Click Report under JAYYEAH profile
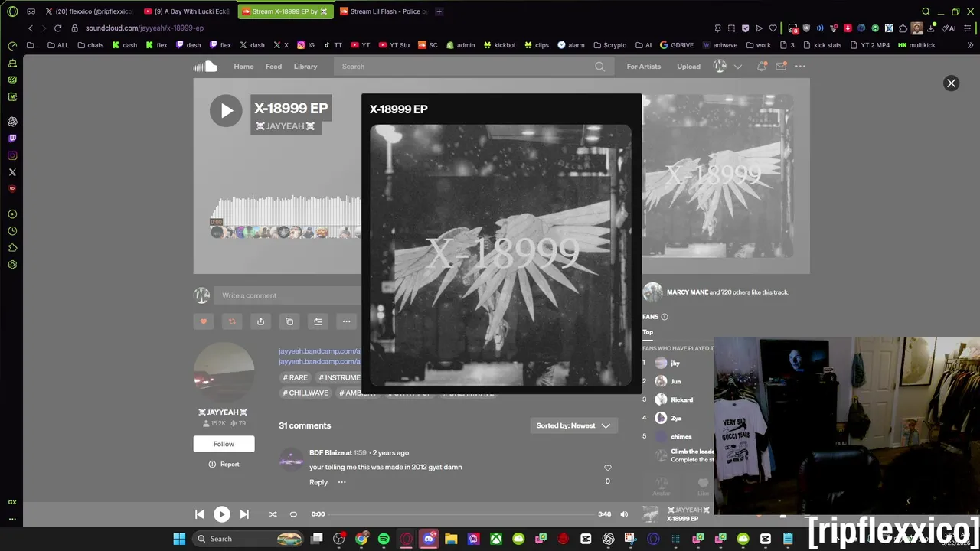This screenshot has height=551, width=980. pos(224,465)
